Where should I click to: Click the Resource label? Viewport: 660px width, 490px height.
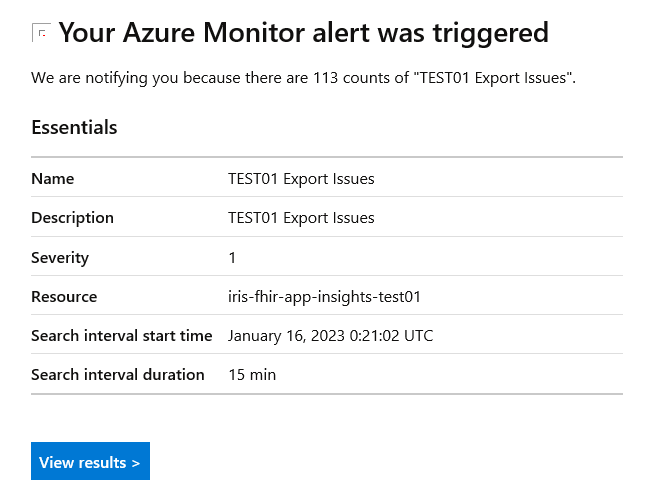64,297
